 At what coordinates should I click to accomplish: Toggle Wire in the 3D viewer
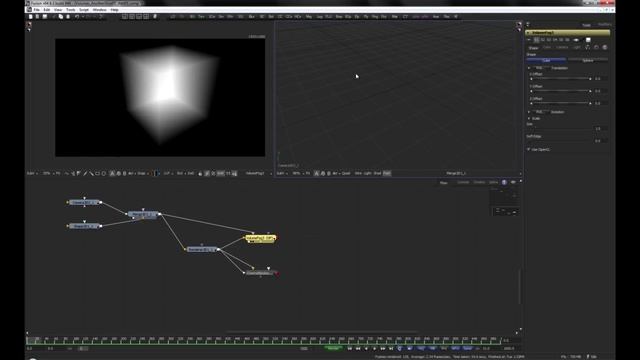point(358,173)
